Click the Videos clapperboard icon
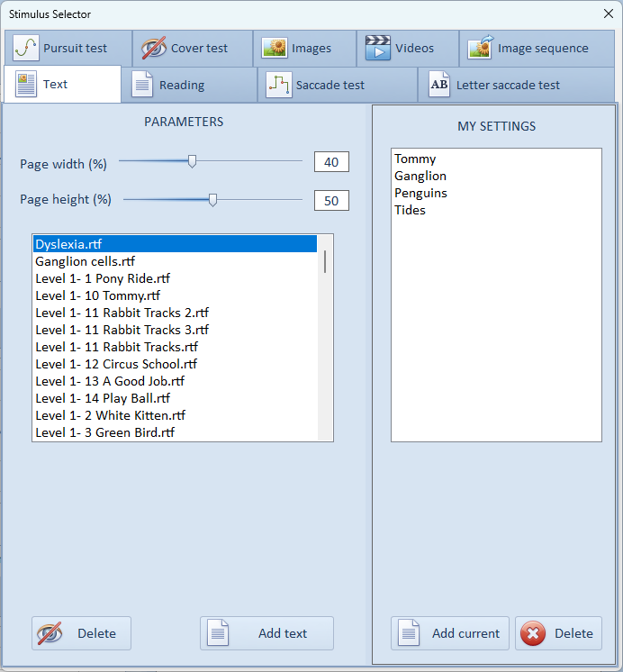The image size is (623, 672). (377, 48)
